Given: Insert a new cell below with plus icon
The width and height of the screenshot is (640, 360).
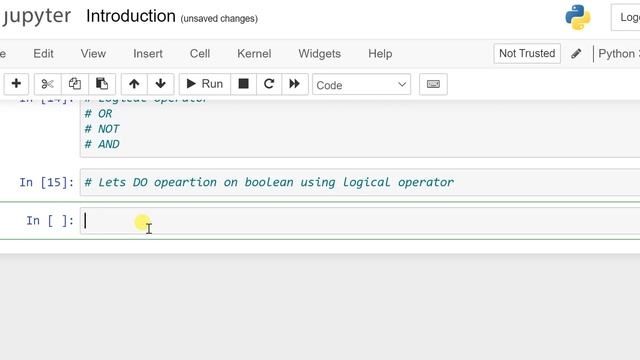Looking at the screenshot, I should (16, 84).
